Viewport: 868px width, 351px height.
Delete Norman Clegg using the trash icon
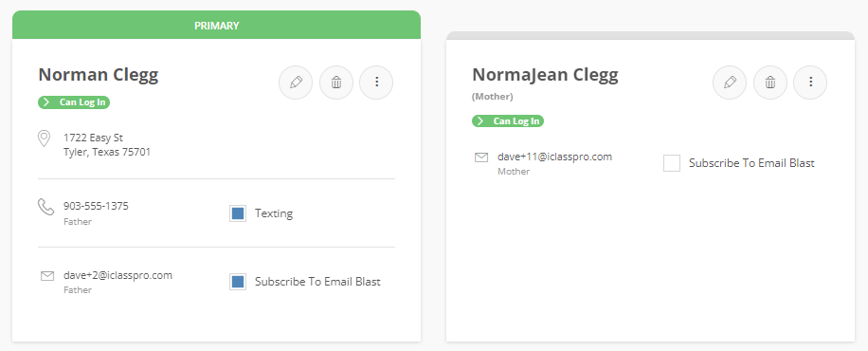tap(336, 83)
